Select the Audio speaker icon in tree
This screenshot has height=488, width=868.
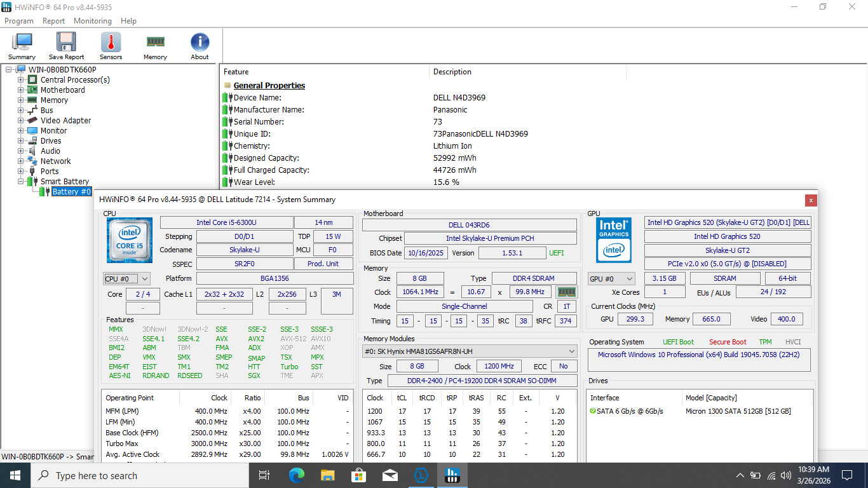(x=32, y=151)
